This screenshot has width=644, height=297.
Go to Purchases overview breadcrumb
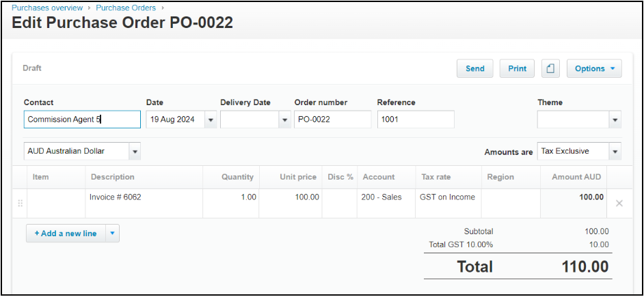pyautogui.click(x=47, y=8)
